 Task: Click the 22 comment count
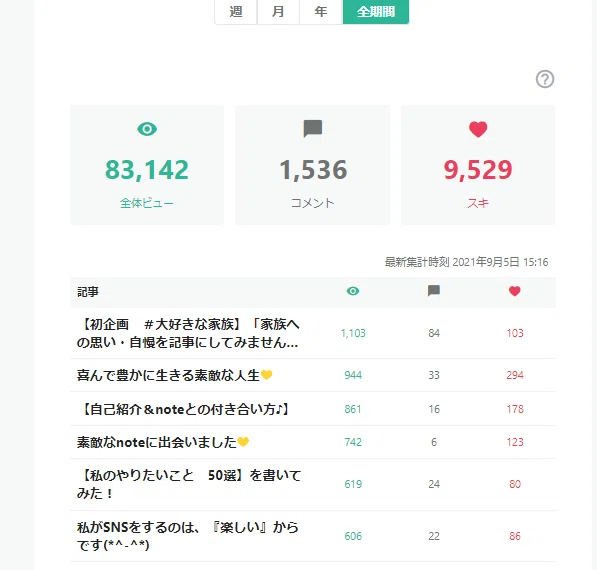(434, 536)
